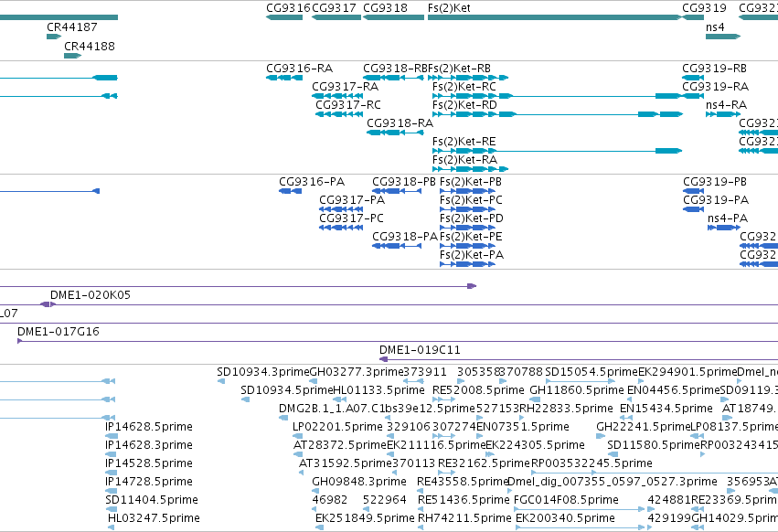The image size is (778, 532).
Task: Click protein CG9319-PB
Action: tap(694, 191)
